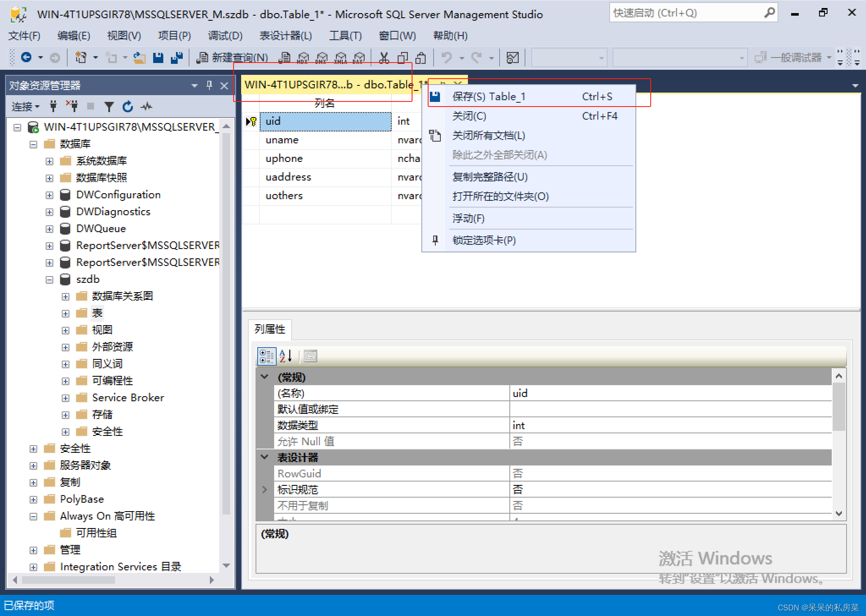Open the 连接 dropdown in Object Explorer
Screen dimensions: 866x616
(25, 107)
